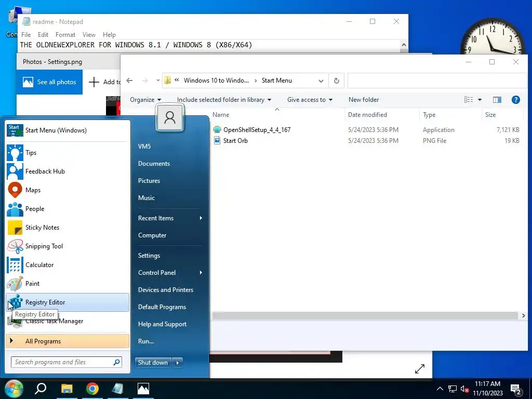
Task: Open Notepad Help menu
Action: point(109,35)
